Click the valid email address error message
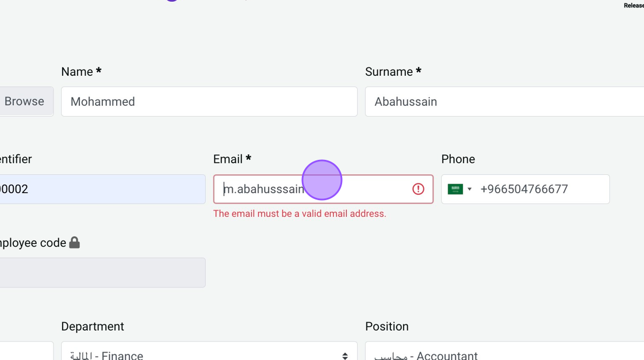644x360 pixels. point(300,214)
